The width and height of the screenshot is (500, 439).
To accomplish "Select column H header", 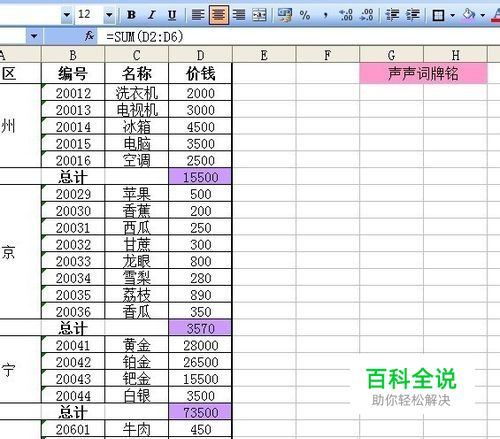I will coord(455,55).
